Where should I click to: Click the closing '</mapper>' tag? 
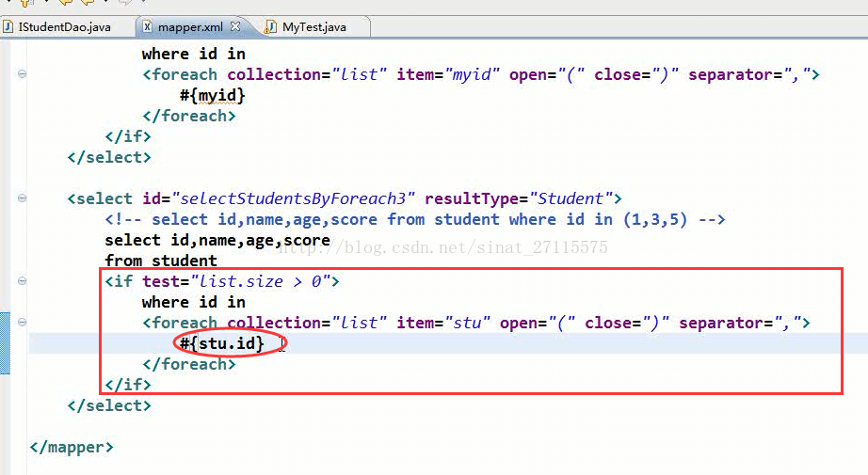point(72,447)
